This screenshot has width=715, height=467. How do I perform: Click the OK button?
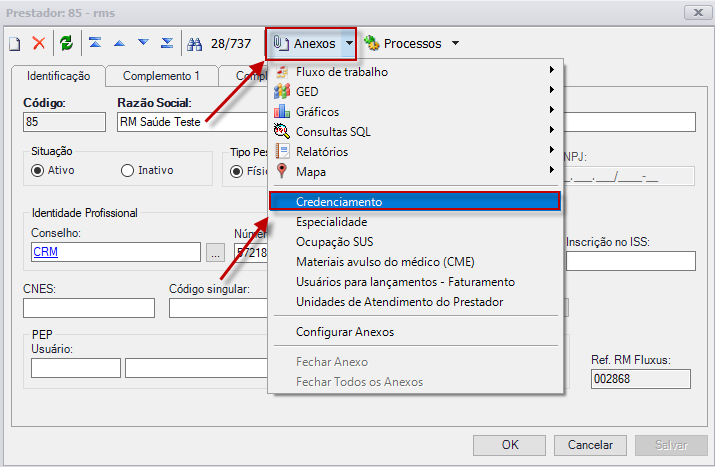[509, 445]
